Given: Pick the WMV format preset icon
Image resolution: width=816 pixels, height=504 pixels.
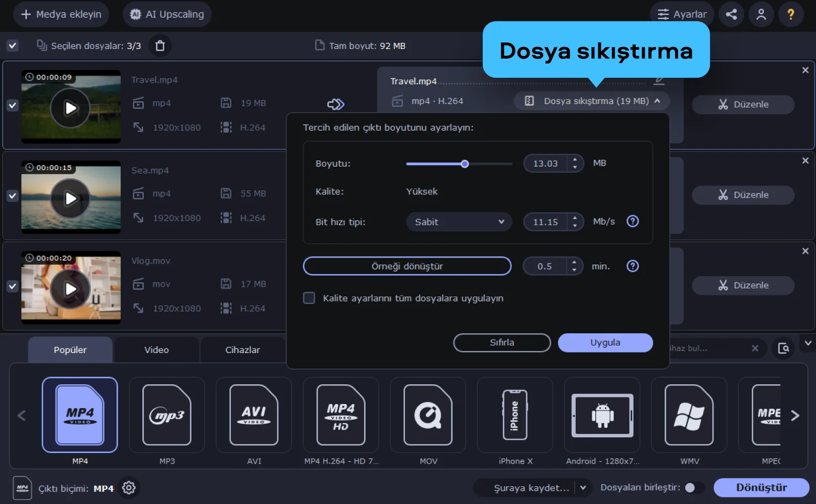Looking at the screenshot, I should (x=689, y=415).
